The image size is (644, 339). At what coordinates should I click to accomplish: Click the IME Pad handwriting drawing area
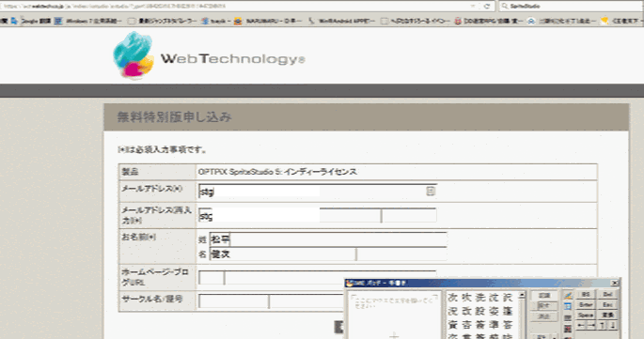click(x=394, y=316)
